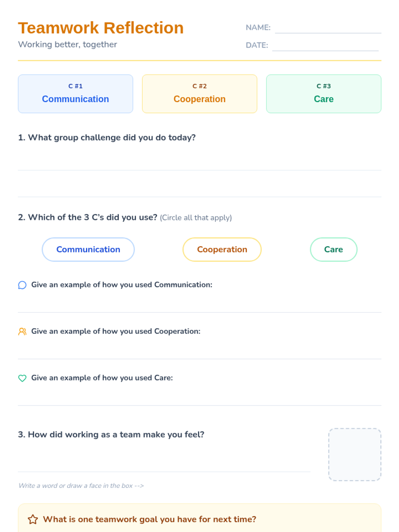Click the people Cooperation icon

click(22, 332)
